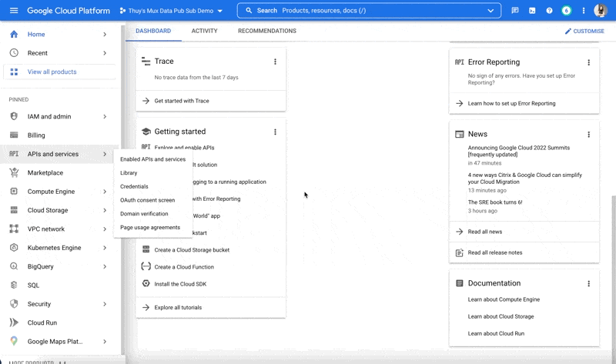Open VPC network icon

pyautogui.click(x=14, y=229)
